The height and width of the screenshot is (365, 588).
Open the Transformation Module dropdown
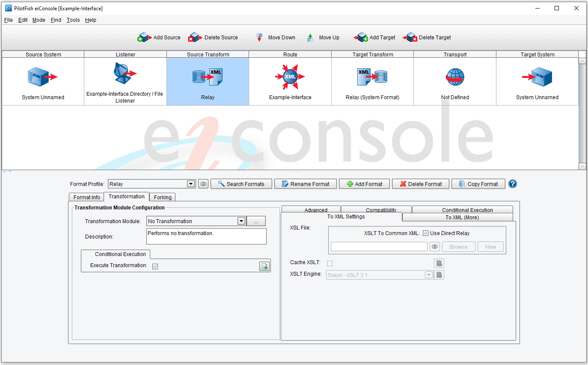pos(241,221)
